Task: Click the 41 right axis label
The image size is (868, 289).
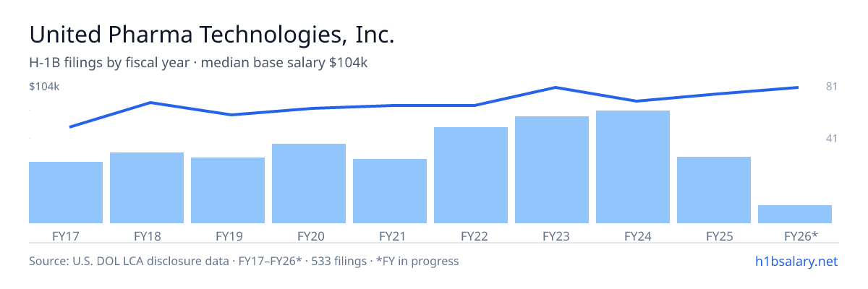Action: (831, 138)
